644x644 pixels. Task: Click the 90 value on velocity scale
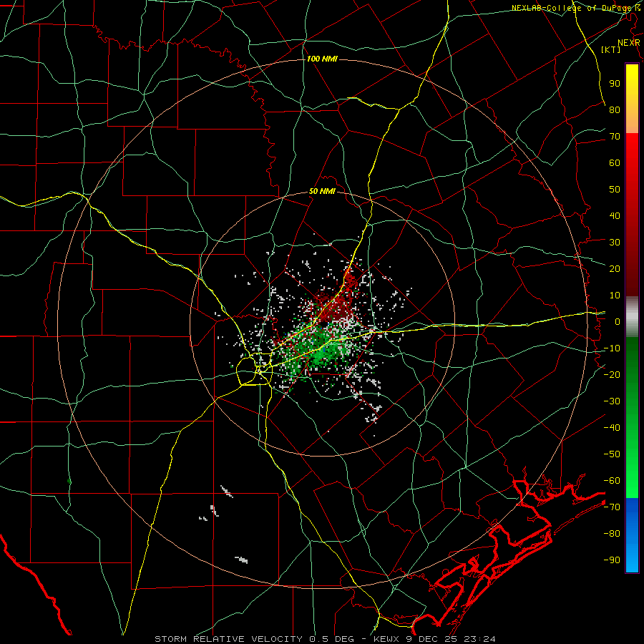pos(615,84)
